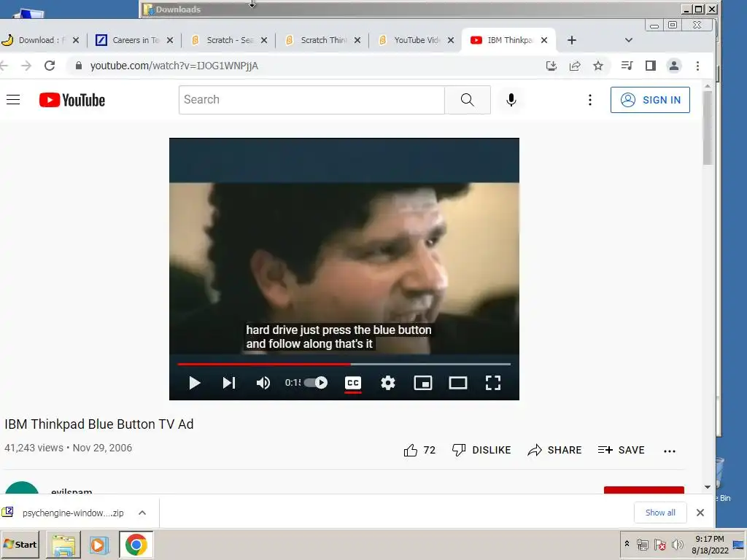Click Chrome icon in taskbar
Viewport: 747px width, 560px height.
click(136, 545)
